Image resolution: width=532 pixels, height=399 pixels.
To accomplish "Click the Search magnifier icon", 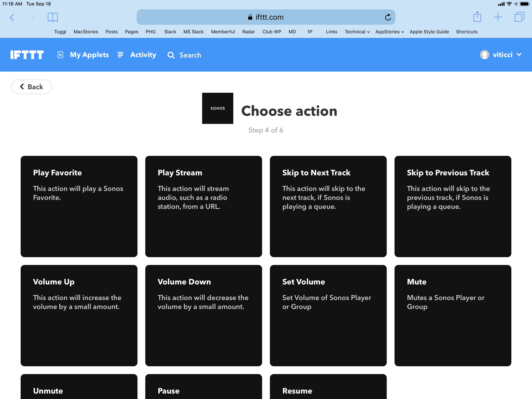I will click(171, 55).
